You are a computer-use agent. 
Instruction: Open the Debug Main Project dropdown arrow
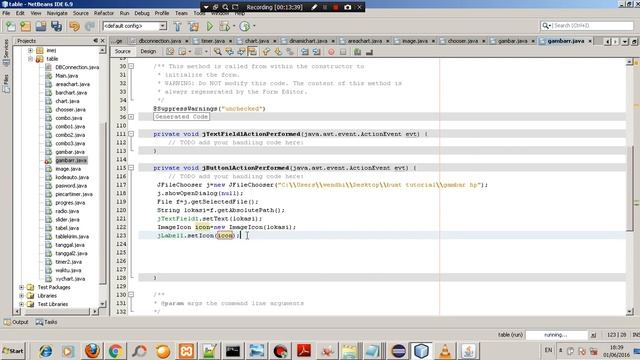click(234, 26)
